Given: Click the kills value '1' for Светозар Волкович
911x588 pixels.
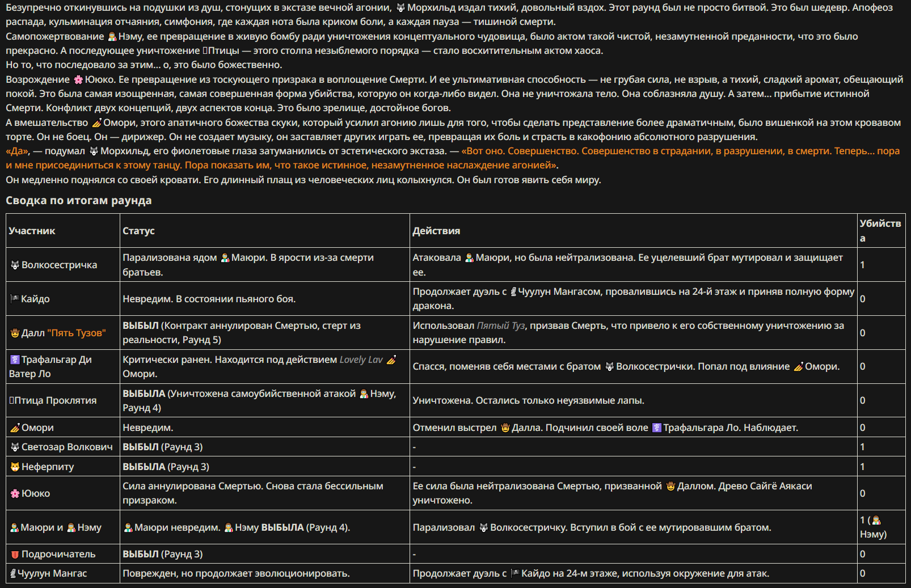Looking at the screenshot, I should click(x=862, y=447).
